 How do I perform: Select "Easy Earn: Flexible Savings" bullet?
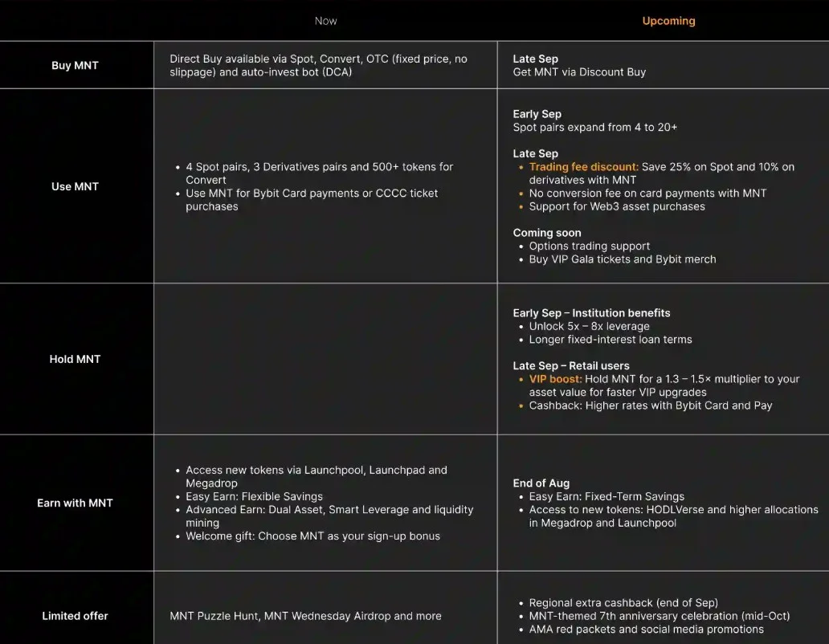point(254,496)
